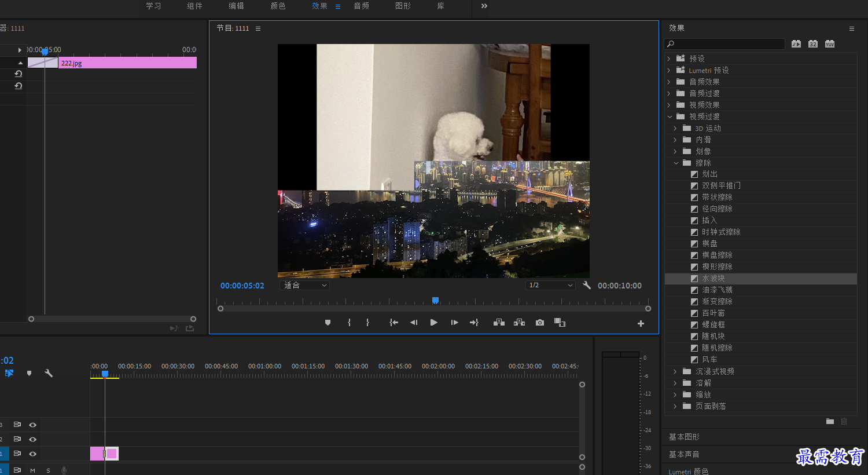868x475 pixels.
Task: Create a new custom bin in Effects
Action: 830,421
